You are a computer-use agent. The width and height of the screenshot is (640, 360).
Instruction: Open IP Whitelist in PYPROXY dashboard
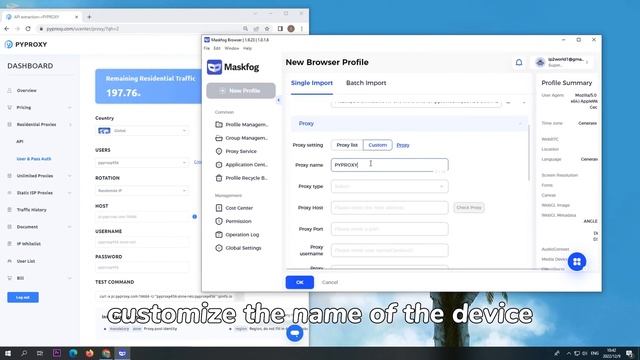coord(29,244)
